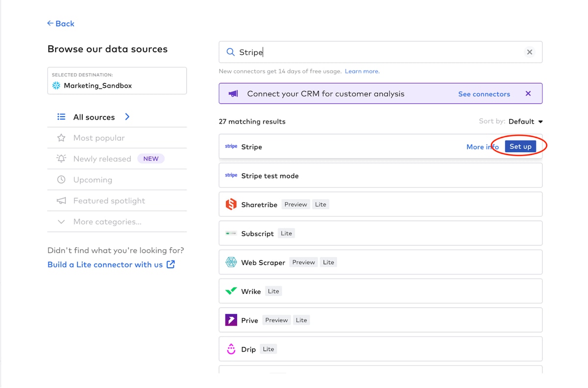The height and width of the screenshot is (388, 588).
Task: Select the Upcoming category
Action: coord(117,180)
